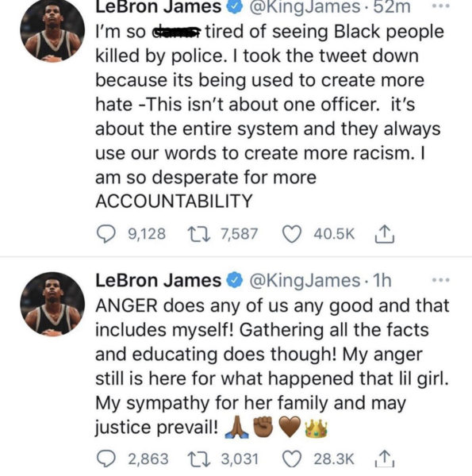Open the tweet ending 'justice prevail!'
The width and height of the screenshot is (472, 476).
tap(272, 367)
